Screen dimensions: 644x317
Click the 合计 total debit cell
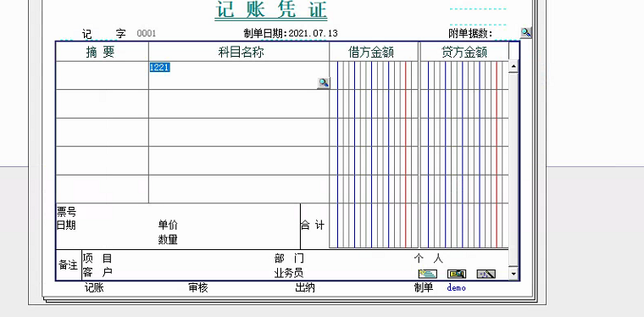pos(374,225)
